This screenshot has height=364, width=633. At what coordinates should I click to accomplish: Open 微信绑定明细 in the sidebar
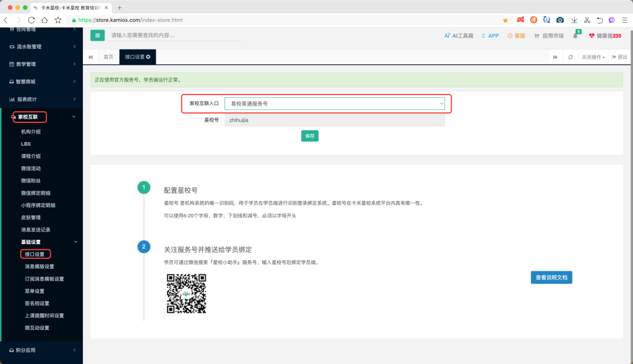pos(35,193)
